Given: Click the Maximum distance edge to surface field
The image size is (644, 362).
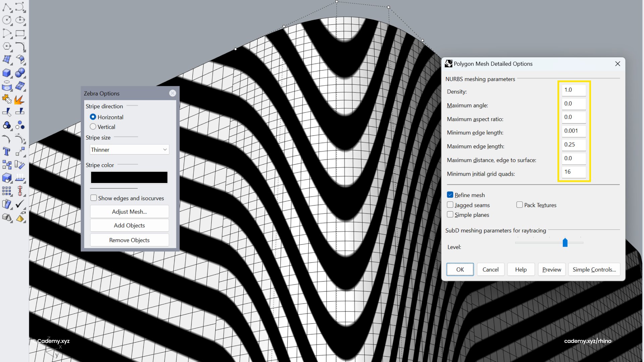Looking at the screenshot, I should pos(574,158).
